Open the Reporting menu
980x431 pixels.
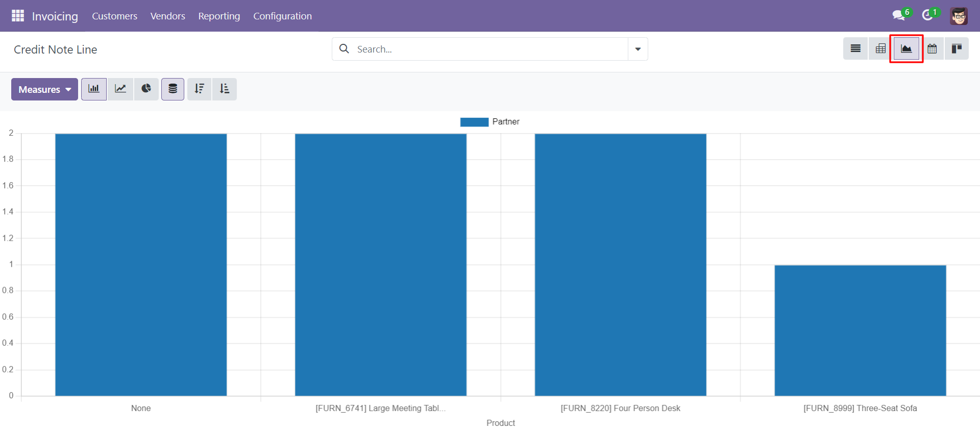tap(219, 16)
